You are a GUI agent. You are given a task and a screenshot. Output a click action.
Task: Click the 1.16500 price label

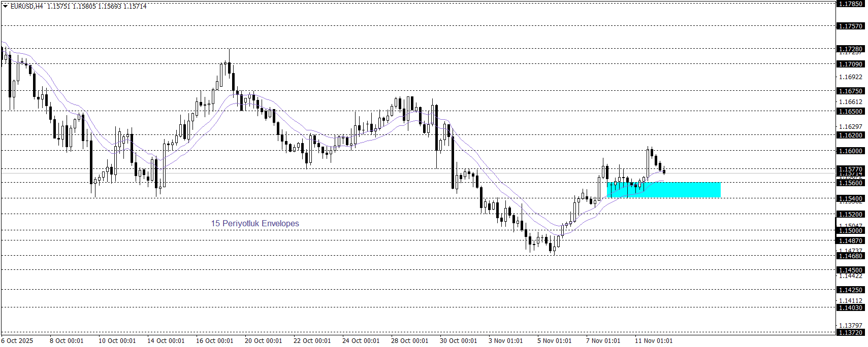pos(850,111)
